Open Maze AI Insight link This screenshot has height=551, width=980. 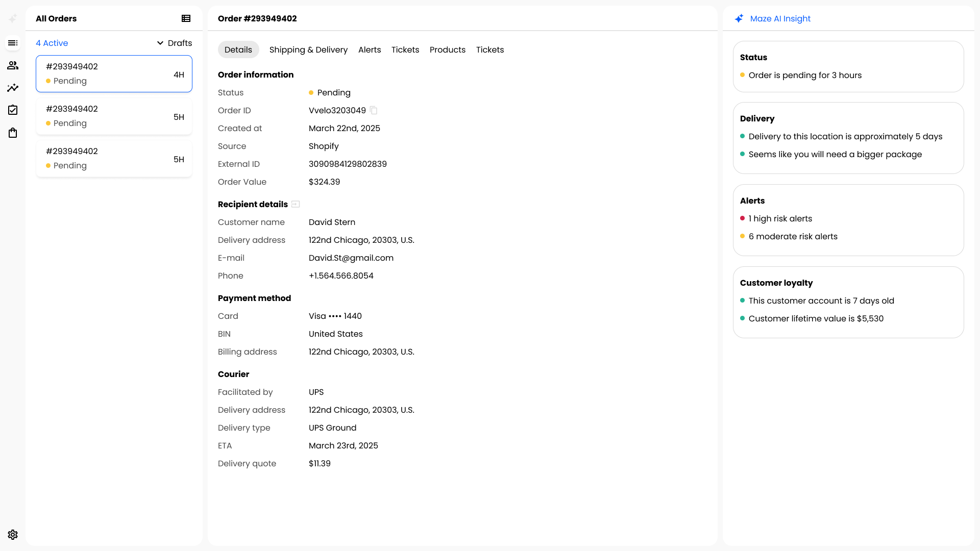pos(780,18)
